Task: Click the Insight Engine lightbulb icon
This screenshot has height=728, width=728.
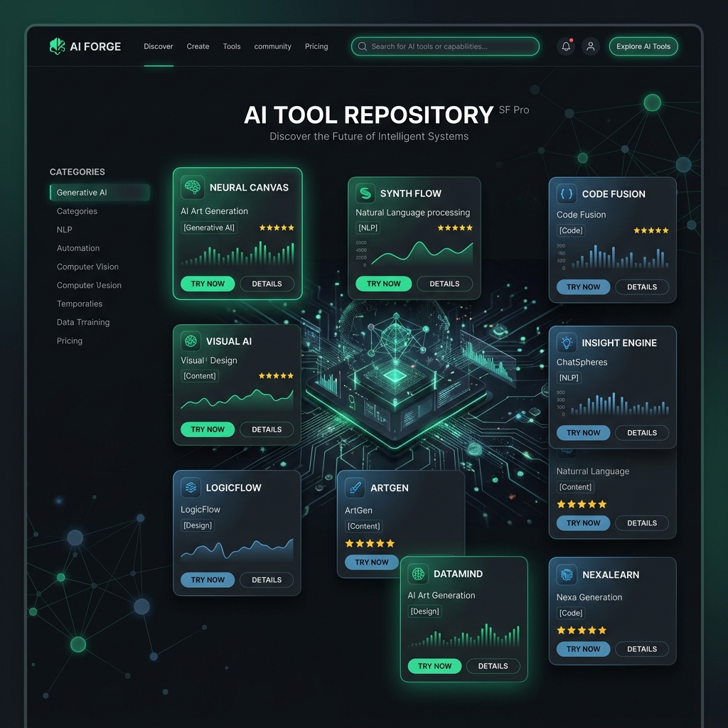Action: tap(567, 343)
